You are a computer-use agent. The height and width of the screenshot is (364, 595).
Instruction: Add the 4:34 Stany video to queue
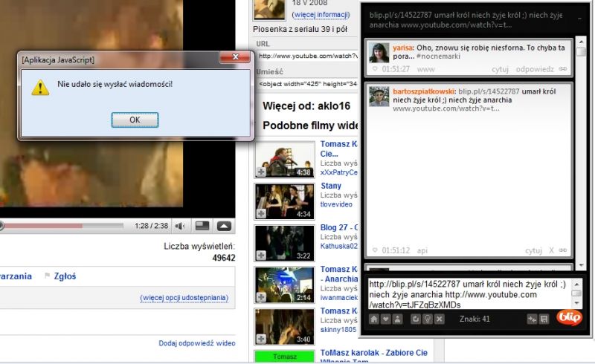(261, 213)
